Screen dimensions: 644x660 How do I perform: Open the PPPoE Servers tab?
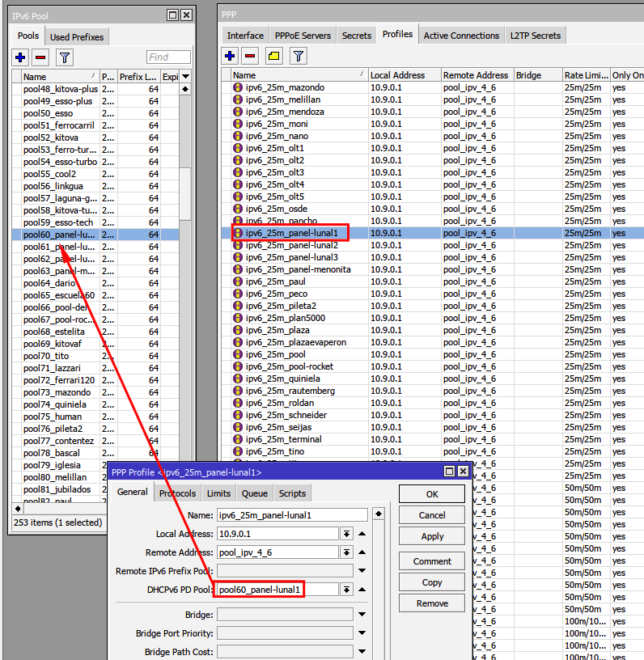[x=303, y=36]
